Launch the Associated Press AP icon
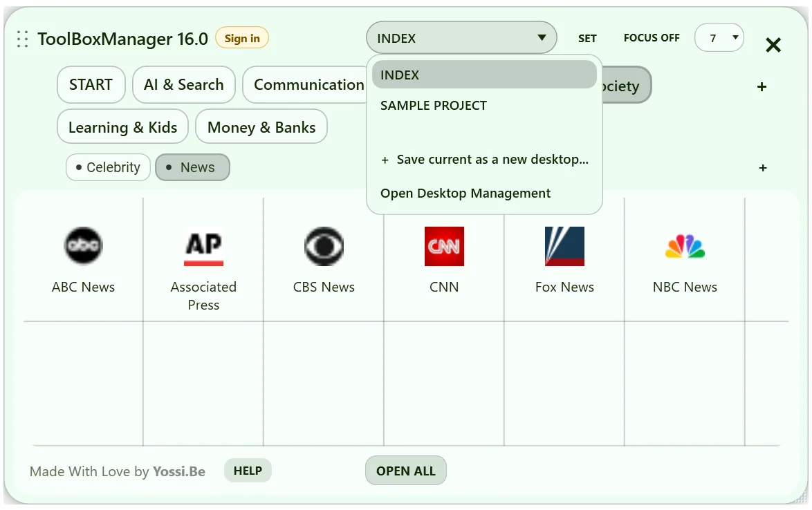Viewport: 812px width, 510px height. pyautogui.click(x=203, y=246)
